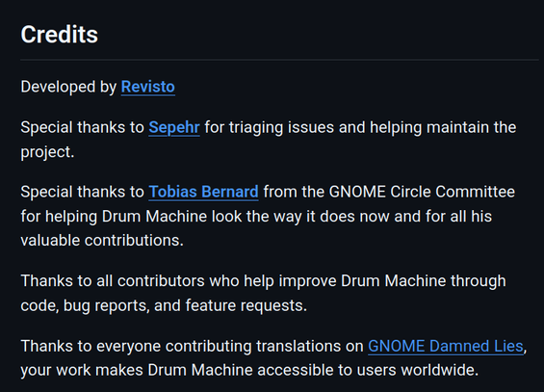Click "for helping Drum Machine look" line
The image size is (544, 392).
[131, 217]
